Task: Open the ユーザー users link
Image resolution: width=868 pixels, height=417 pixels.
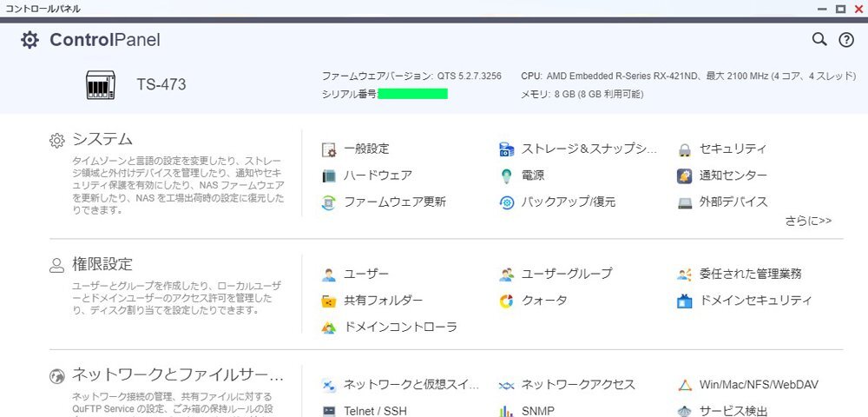Action: point(366,274)
